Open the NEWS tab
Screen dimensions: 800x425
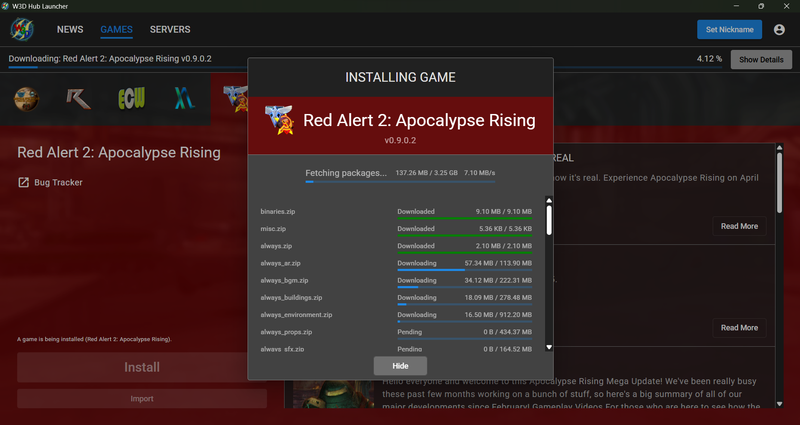pyautogui.click(x=70, y=30)
